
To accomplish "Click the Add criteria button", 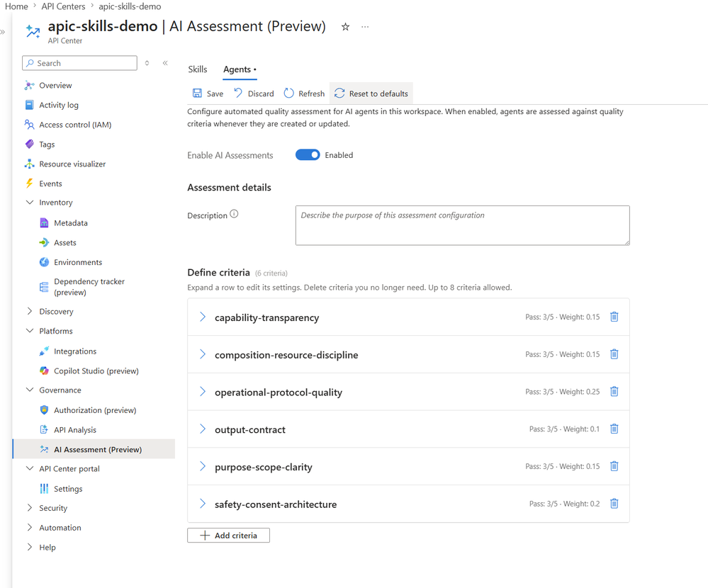I will [x=228, y=535].
